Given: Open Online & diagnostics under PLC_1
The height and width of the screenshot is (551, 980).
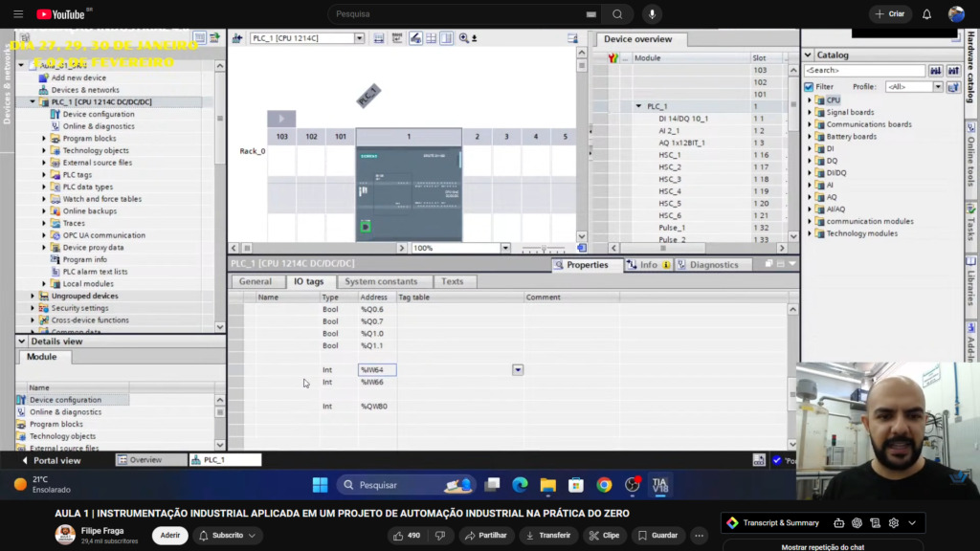Looking at the screenshot, I should click(99, 126).
